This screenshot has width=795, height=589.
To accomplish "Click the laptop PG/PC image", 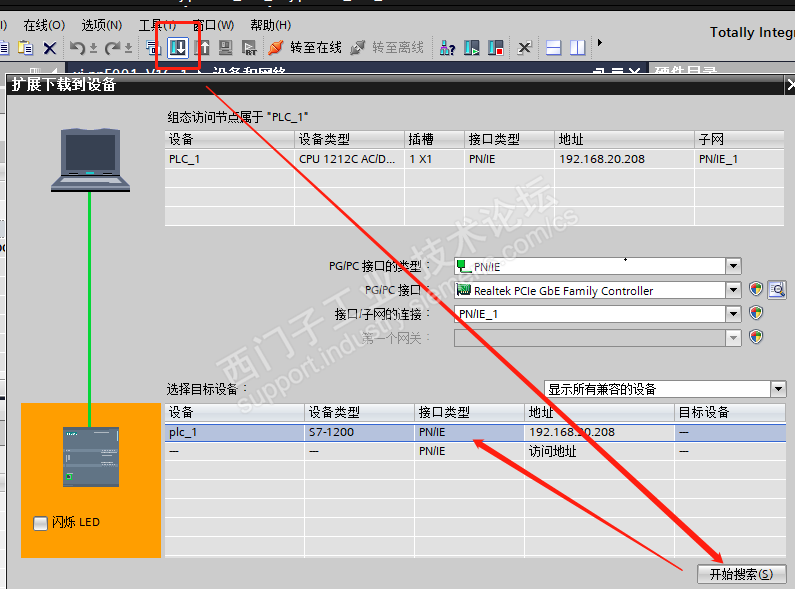I will (x=90, y=160).
